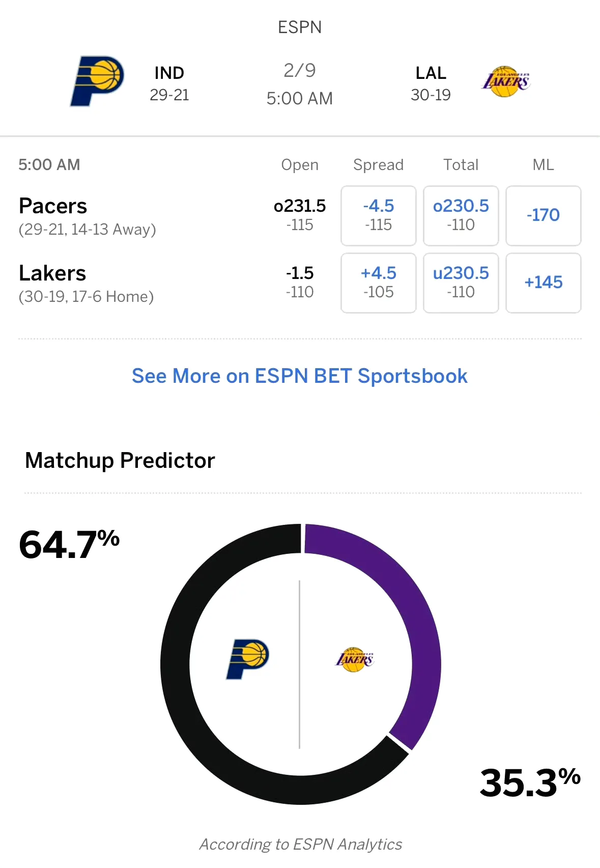600x868 pixels.
Task: Pick the over 230.5 total
Action: coord(461,215)
